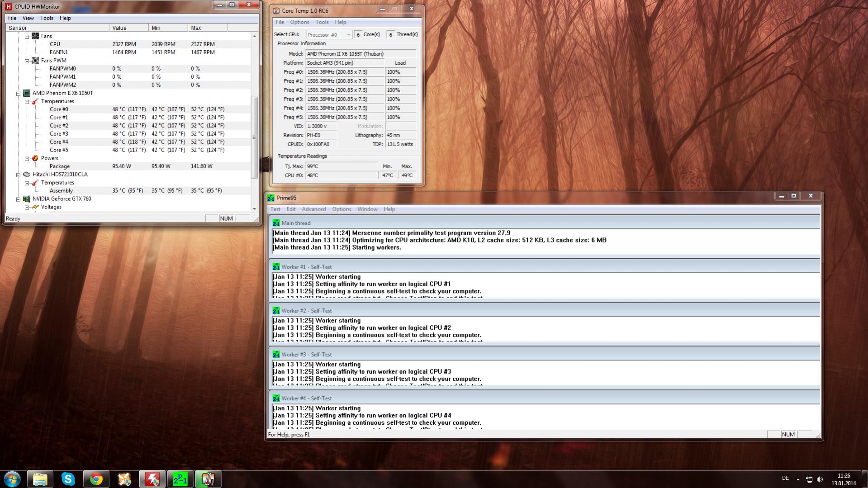Viewport: 868px width, 488px height.
Task: Open the network icon in system tray
Action: tap(809, 479)
